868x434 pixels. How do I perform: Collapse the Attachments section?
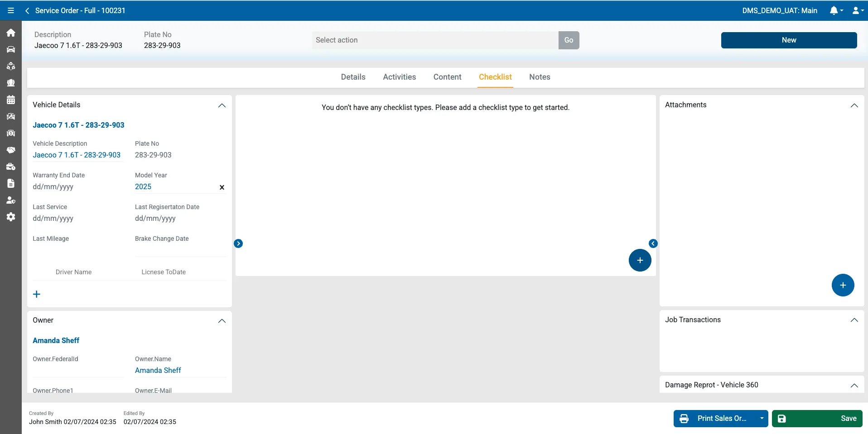(854, 105)
